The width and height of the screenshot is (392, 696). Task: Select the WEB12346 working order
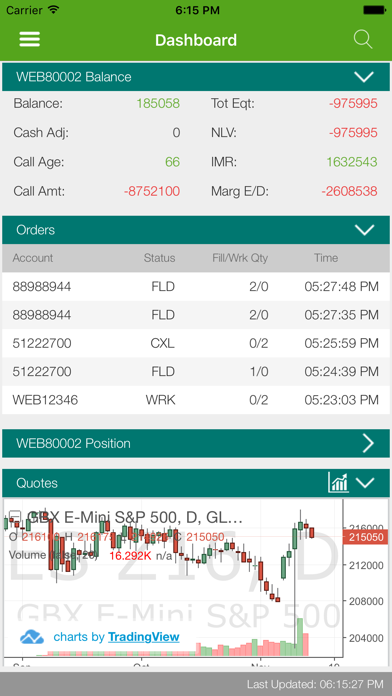pyautogui.click(x=196, y=400)
